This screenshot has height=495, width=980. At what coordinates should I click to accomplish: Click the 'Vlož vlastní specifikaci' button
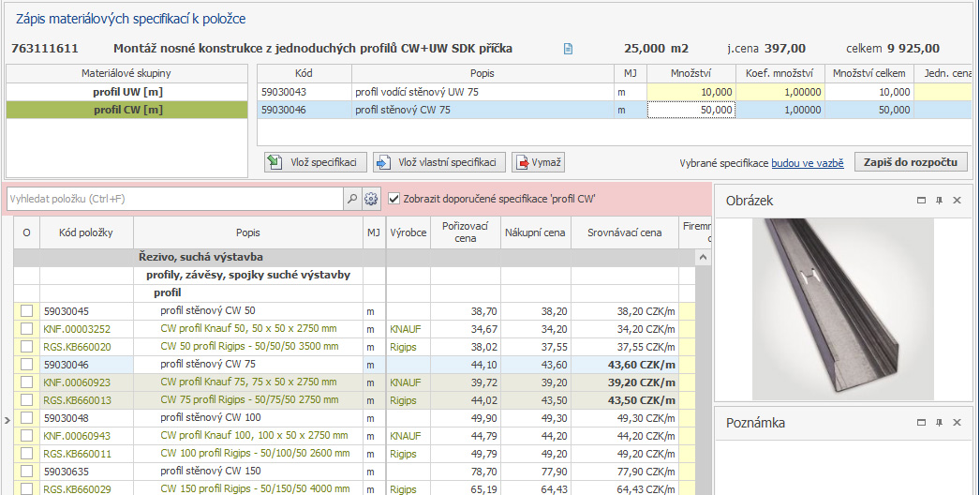click(x=439, y=162)
